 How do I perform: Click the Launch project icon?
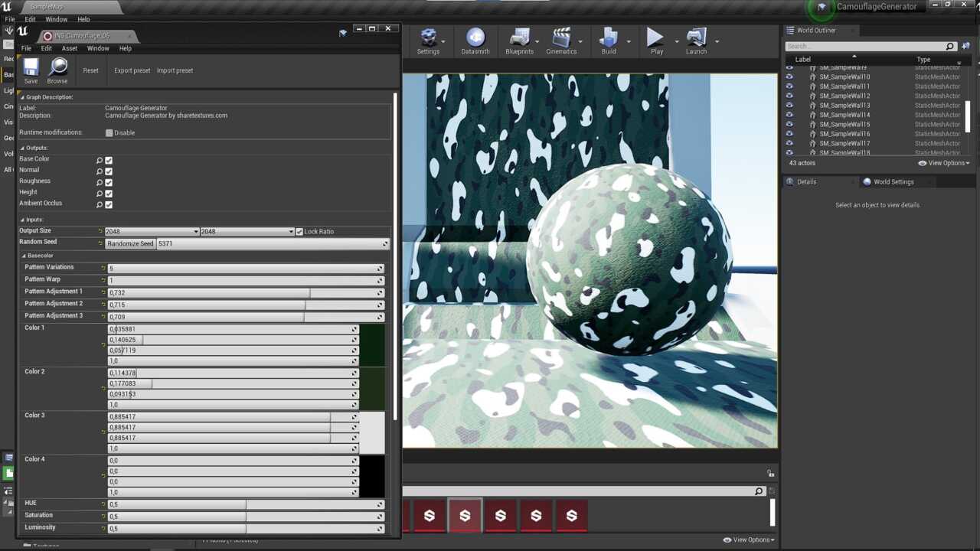click(697, 41)
